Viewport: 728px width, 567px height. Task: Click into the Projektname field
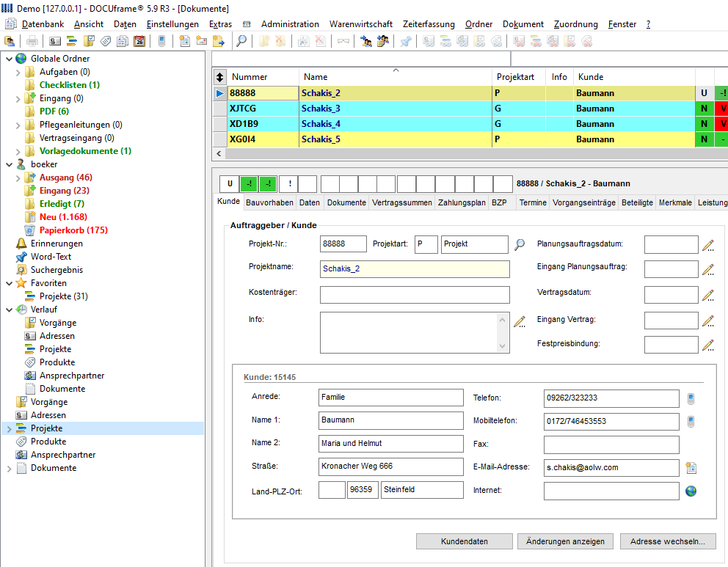415,269
